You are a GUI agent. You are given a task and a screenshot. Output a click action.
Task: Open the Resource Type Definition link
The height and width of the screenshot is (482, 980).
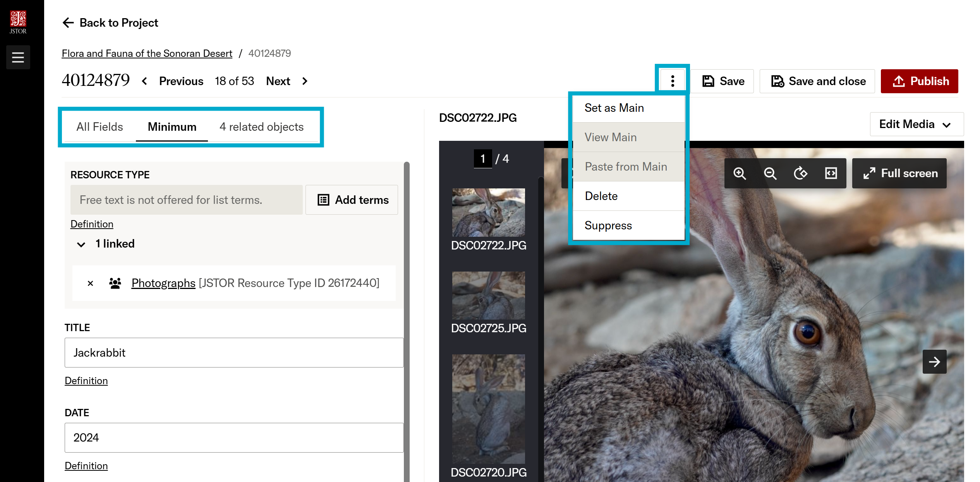92,224
